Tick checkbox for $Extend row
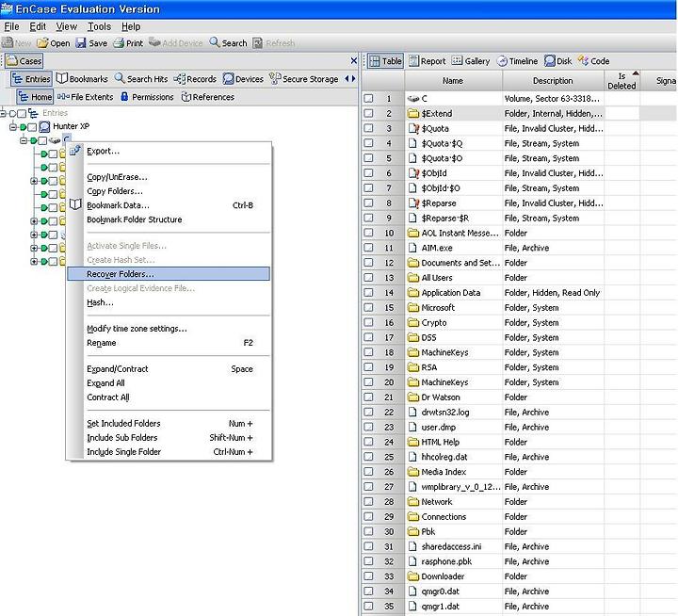678x616 pixels. pyautogui.click(x=368, y=113)
